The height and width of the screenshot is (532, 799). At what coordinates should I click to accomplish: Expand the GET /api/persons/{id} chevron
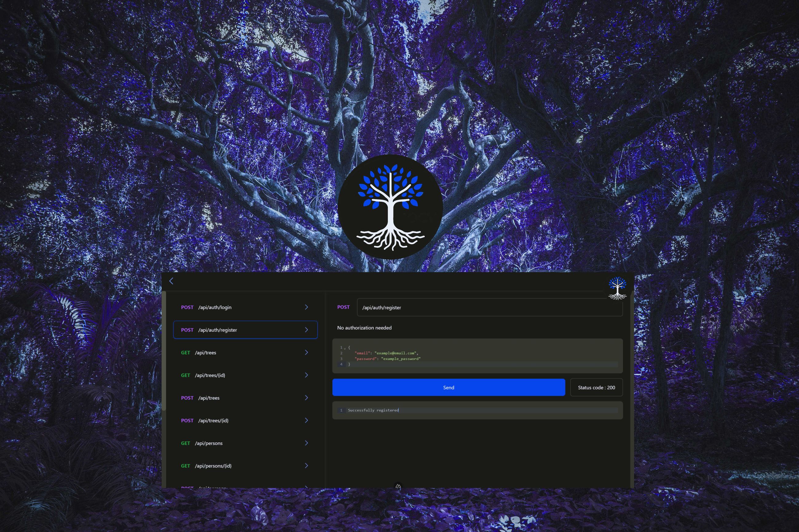(x=306, y=465)
